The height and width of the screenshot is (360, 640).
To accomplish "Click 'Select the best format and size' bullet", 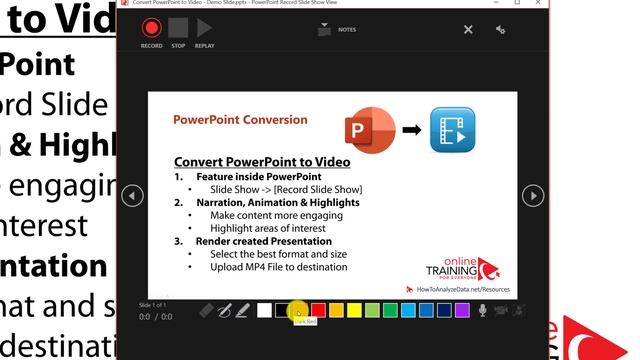I will coord(278,254).
